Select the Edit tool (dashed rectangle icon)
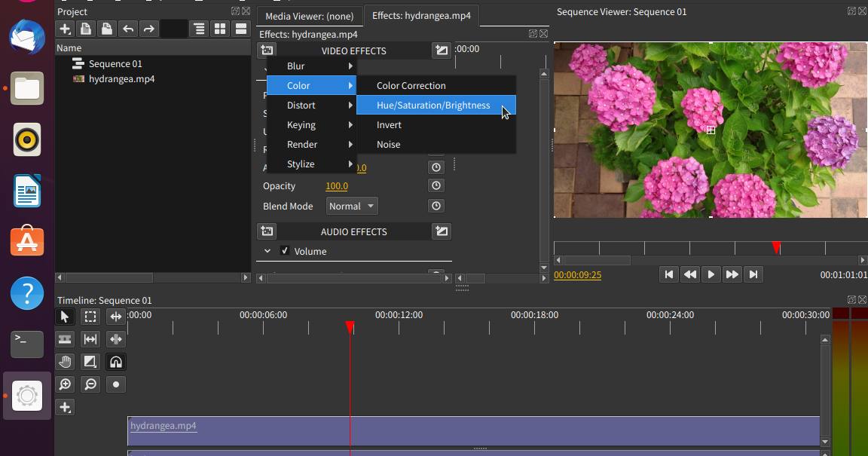Screen dimensions: 868x456 (90, 317)
